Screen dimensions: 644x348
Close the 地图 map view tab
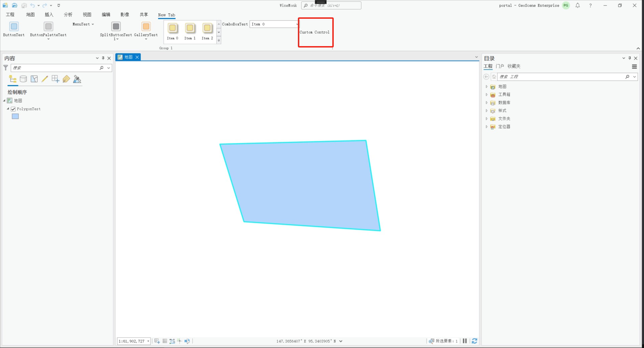point(137,57)
